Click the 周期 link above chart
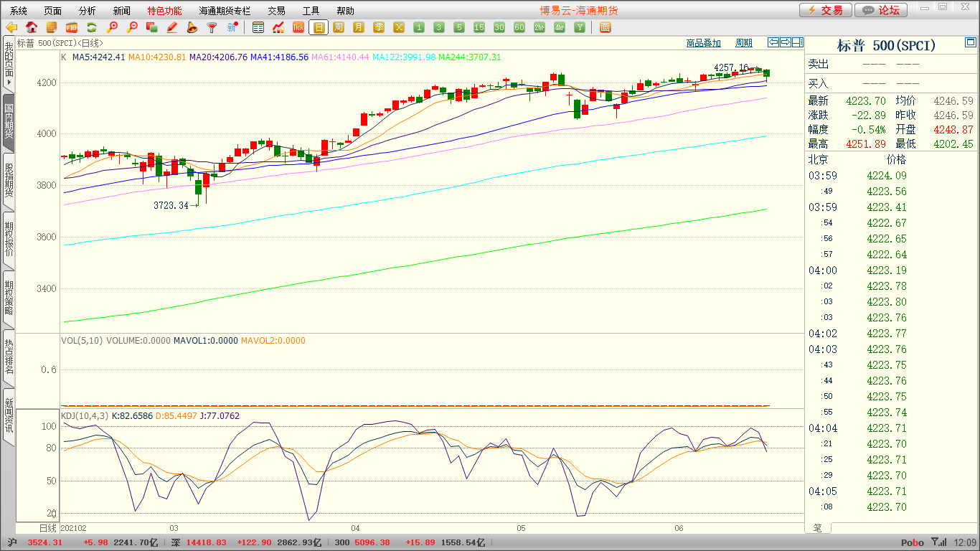Image resolution: width=980 pixels, height=551 pixels. click(744, 43)
